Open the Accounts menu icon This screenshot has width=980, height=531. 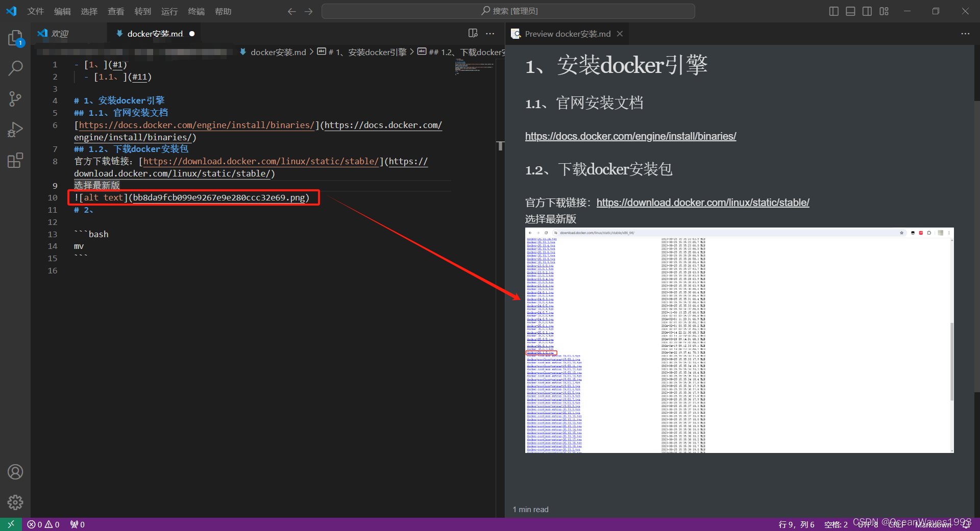(x=15, y=472)
